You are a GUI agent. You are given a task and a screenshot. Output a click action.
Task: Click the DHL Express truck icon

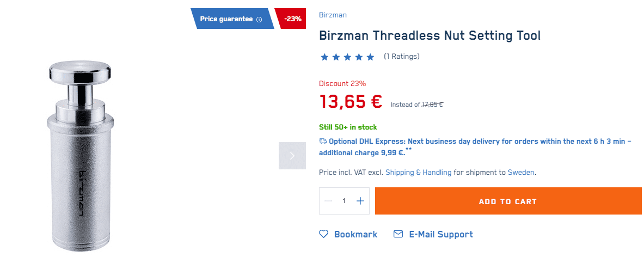(323, 141)
